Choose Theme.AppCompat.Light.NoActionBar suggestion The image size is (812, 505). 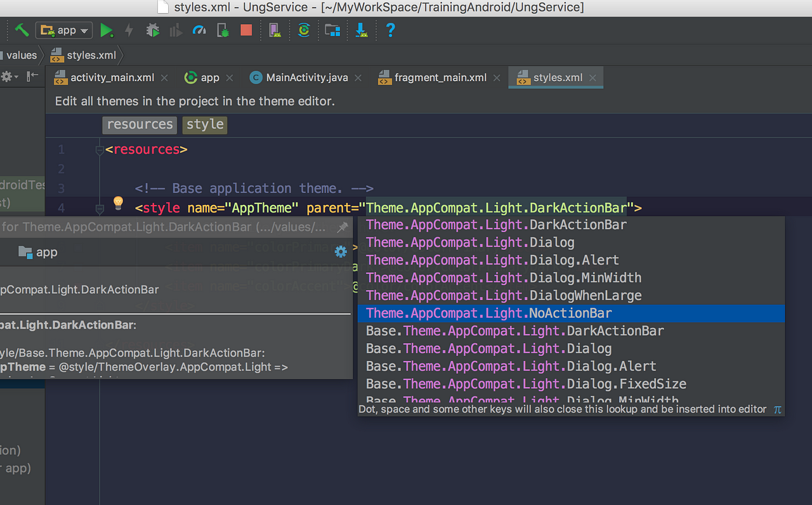(571, 313)
